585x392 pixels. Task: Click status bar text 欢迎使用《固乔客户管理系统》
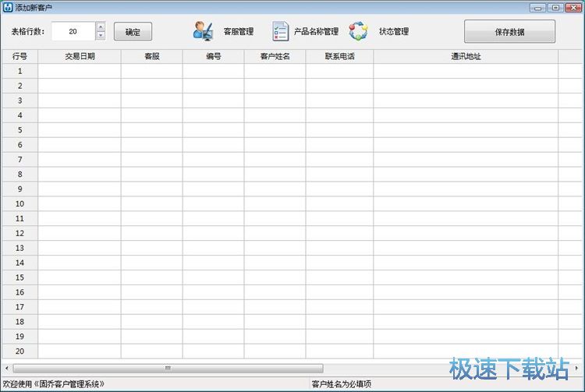click(54, 384)
